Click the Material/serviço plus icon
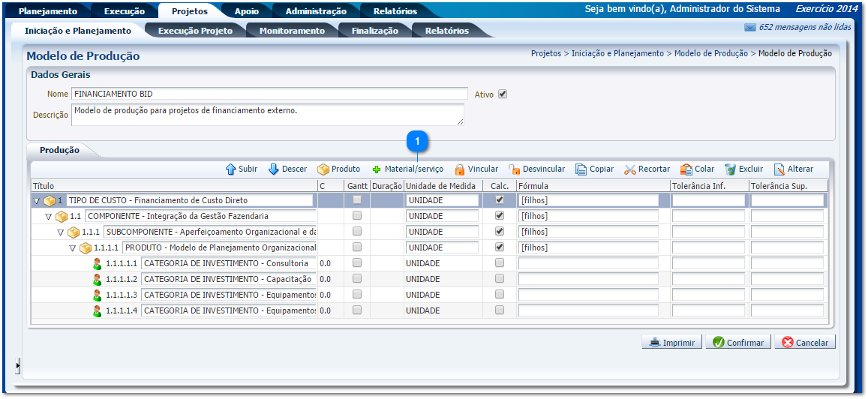868x399 pixels. [377, 169]
